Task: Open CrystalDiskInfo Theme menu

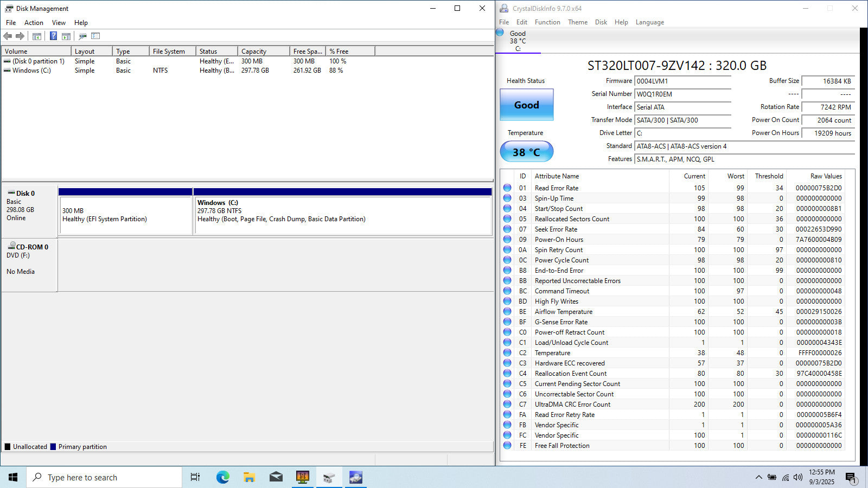Action: [578, 22]
